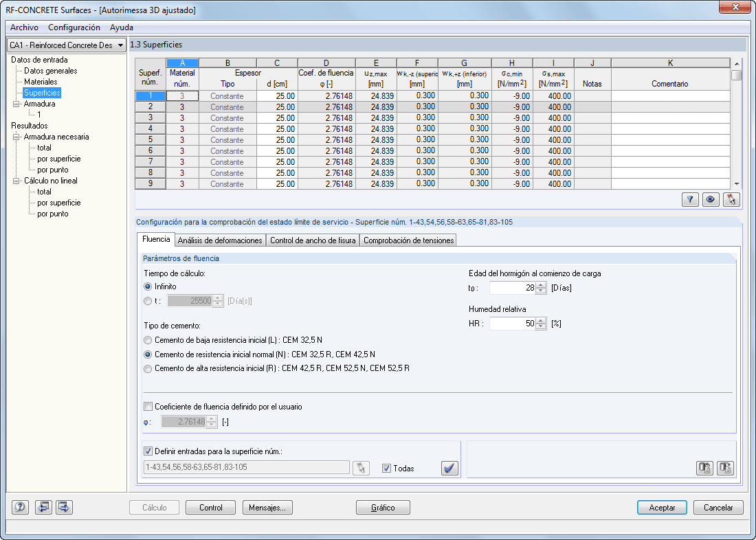
Task: Collapse the Cálculo no lineal tree node
Action: tap(16, 181)
